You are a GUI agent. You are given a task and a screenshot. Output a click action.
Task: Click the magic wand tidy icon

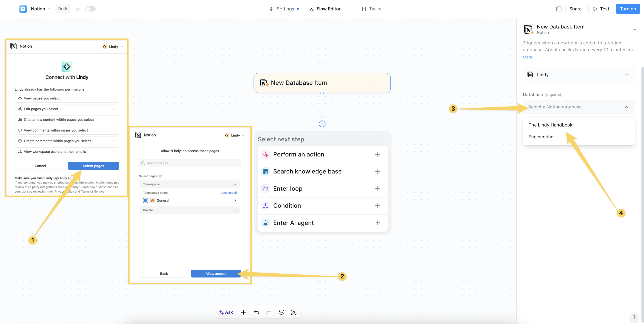[x=282, y=312]
